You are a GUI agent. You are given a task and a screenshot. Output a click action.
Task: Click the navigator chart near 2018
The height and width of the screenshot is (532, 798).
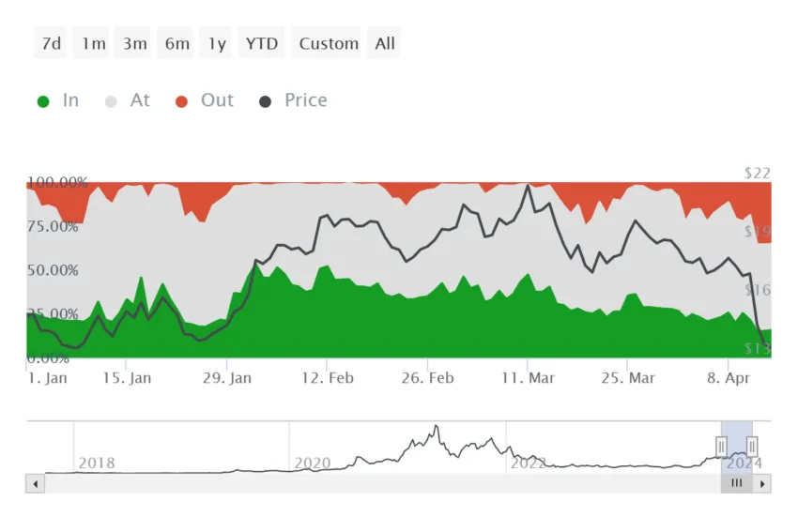[x=96, y=463]
